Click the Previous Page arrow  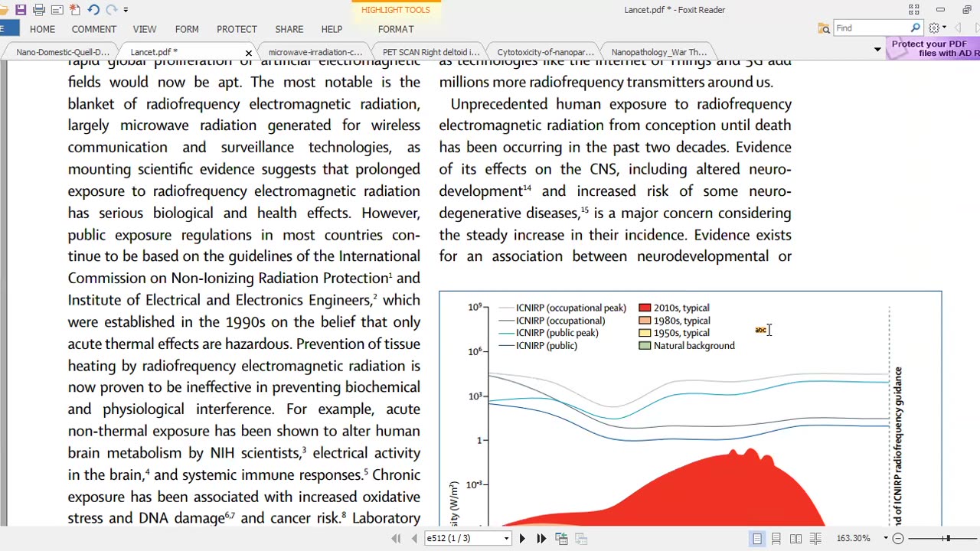(414, 539)
